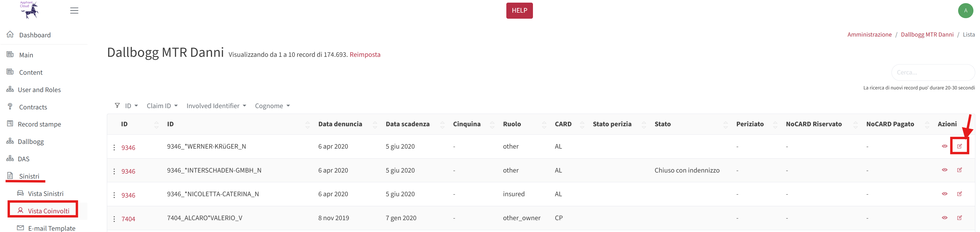The width and height of the screenshot is (980, 232).
Task: Open the Involved Identifier filter dropdown
Action: pos(216,106)
